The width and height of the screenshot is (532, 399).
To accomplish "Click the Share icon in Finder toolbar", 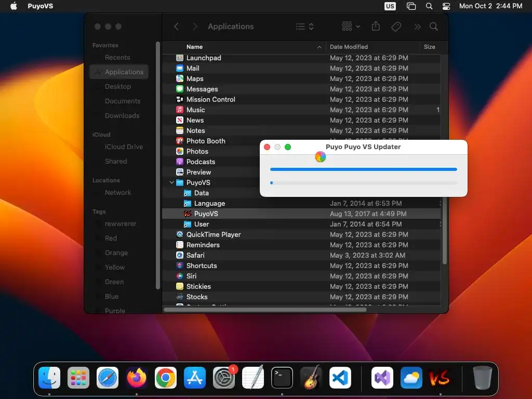I will (x=376, y=26).
